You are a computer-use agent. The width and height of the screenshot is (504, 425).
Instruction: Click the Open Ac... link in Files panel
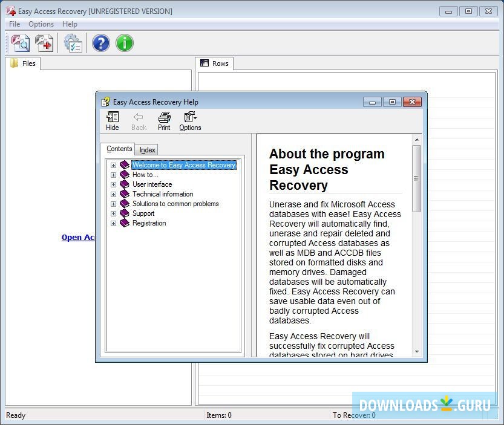pyautogui.click(x=78, y=238)
